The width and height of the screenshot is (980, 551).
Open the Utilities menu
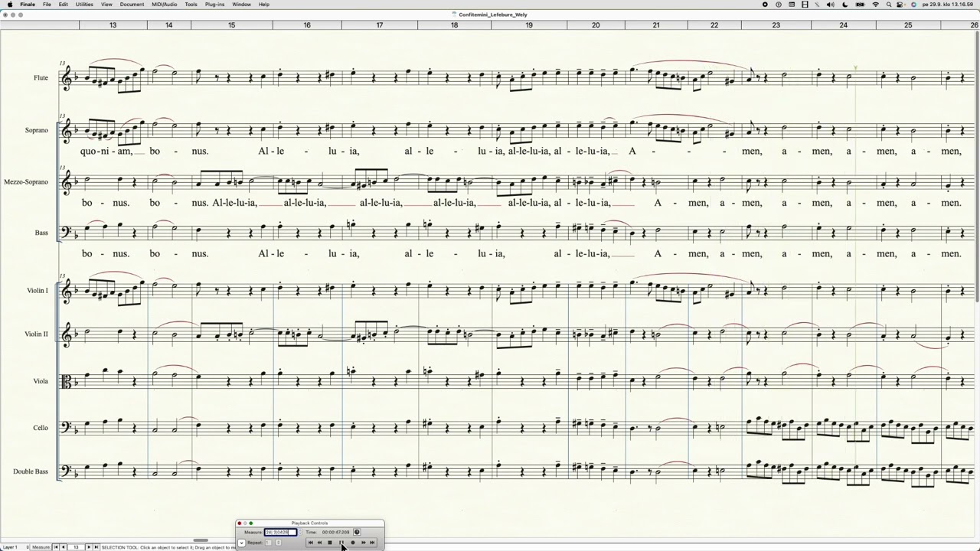click(84, 5)
